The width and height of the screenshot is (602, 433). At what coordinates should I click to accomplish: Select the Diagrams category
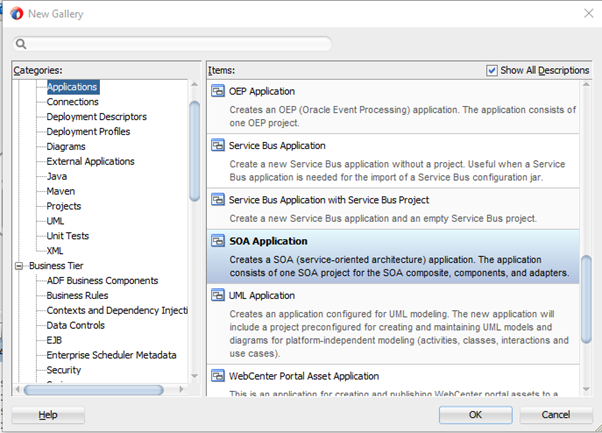point(66,147)
